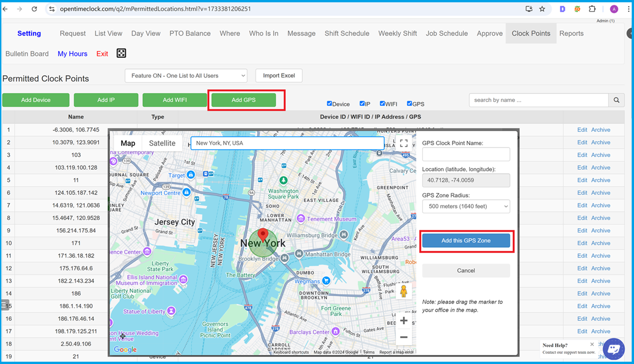Screen dimensions: 634x364
Task: Open the Reports menu item
Action: (x=572, y=33)
